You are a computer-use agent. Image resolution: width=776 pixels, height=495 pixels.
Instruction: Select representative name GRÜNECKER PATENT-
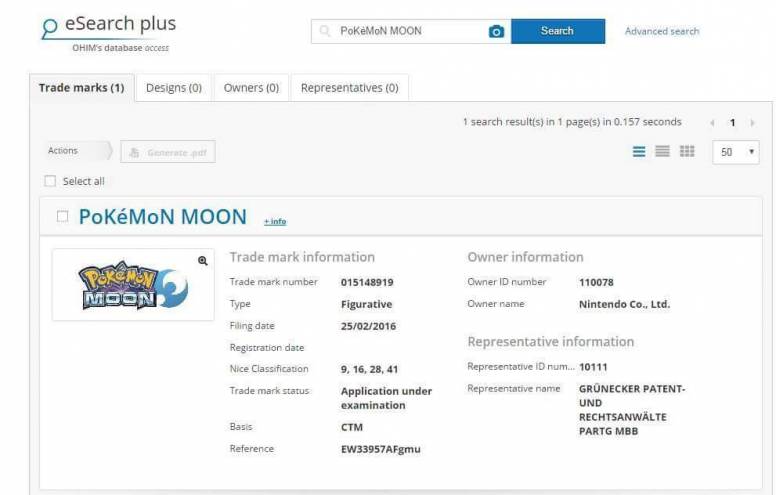tap(631, 389)
